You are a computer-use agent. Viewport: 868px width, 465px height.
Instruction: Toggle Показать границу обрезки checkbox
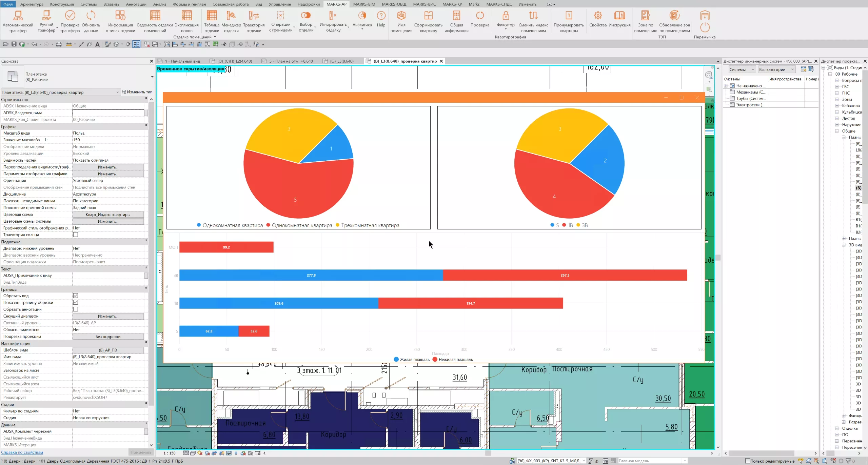point(76,303)
